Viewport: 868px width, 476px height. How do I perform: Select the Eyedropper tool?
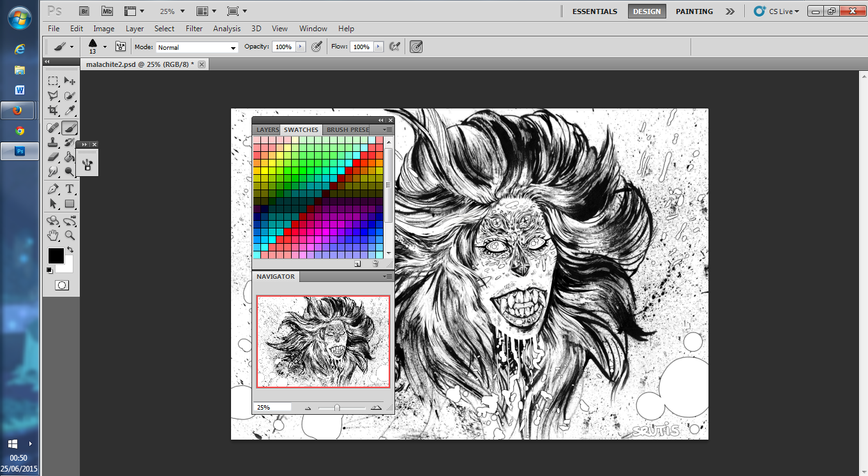pyautogui.click(x=70, y=111)
